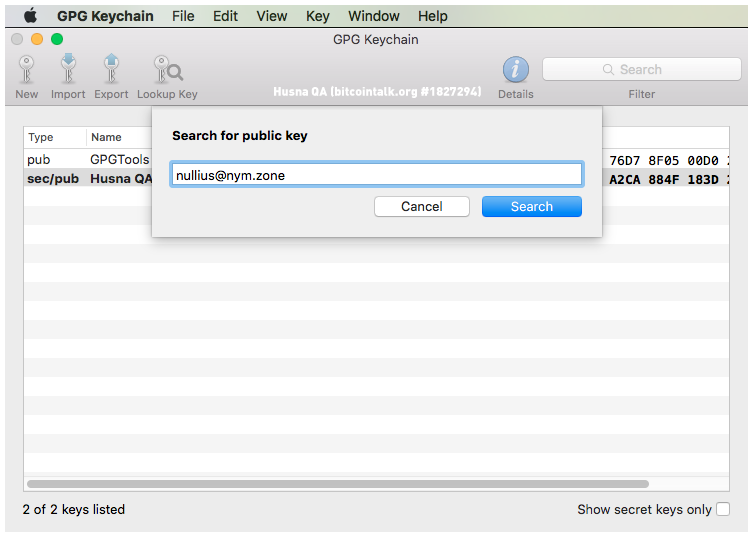Open the View menu
Image resolution: width=754 pixels, height=538 pixels.
272,16
